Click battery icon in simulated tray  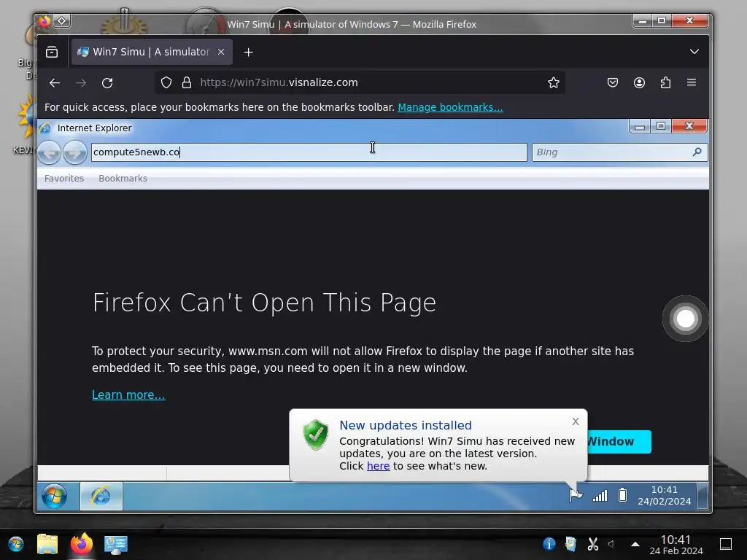622,495
